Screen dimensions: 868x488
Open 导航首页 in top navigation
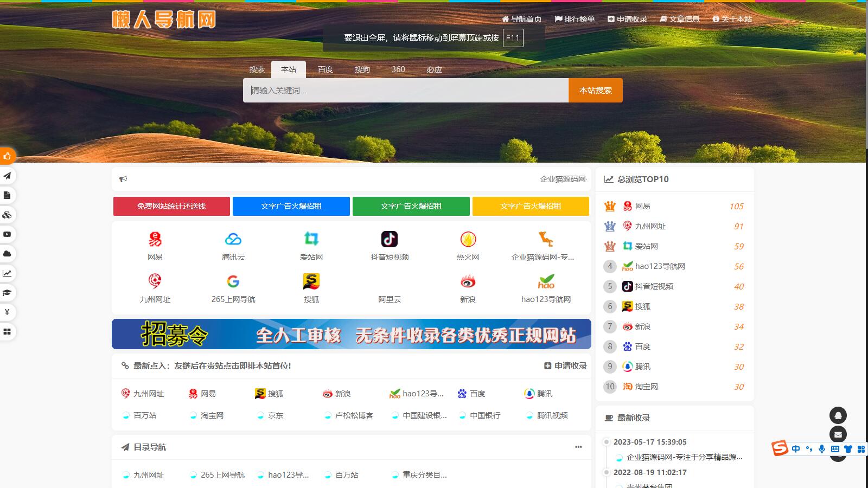(522, 19)
